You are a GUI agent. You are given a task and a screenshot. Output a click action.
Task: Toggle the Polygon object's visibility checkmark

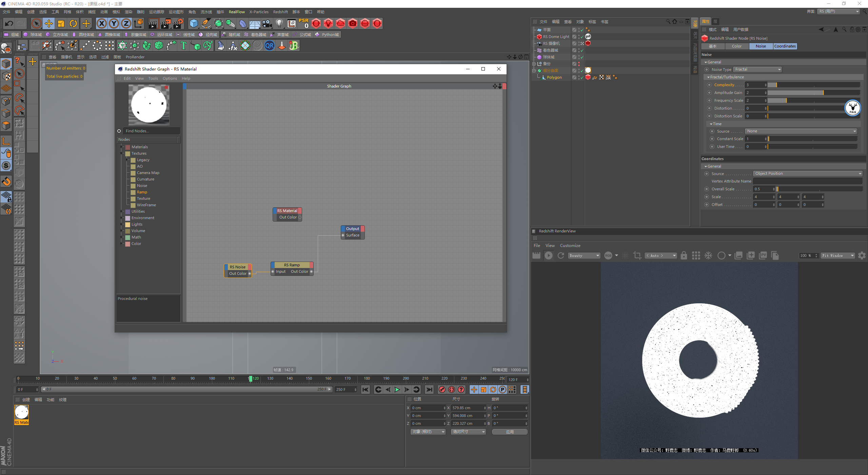coord(582,78)
